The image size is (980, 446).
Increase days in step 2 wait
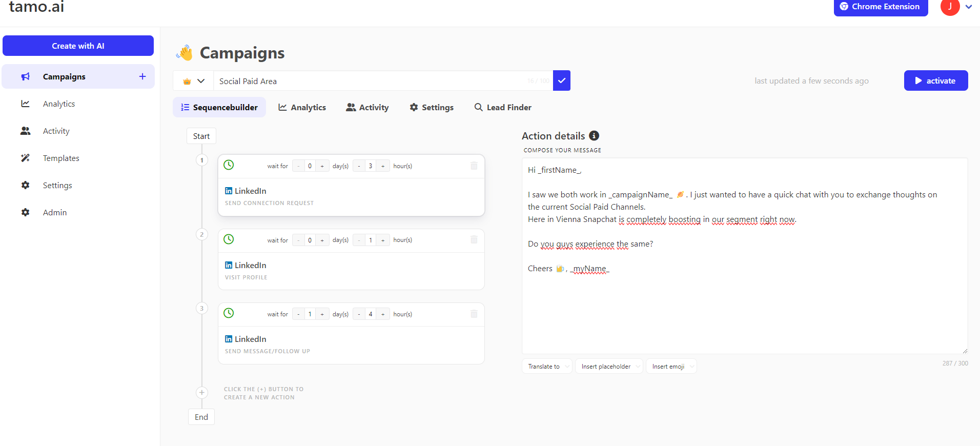coord(322,240)
